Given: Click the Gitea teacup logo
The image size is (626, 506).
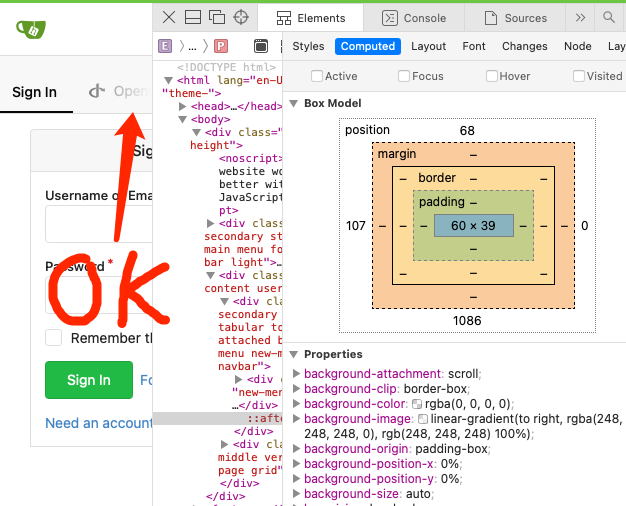Looking at the screenshot, I should click(x=31, y=29).
